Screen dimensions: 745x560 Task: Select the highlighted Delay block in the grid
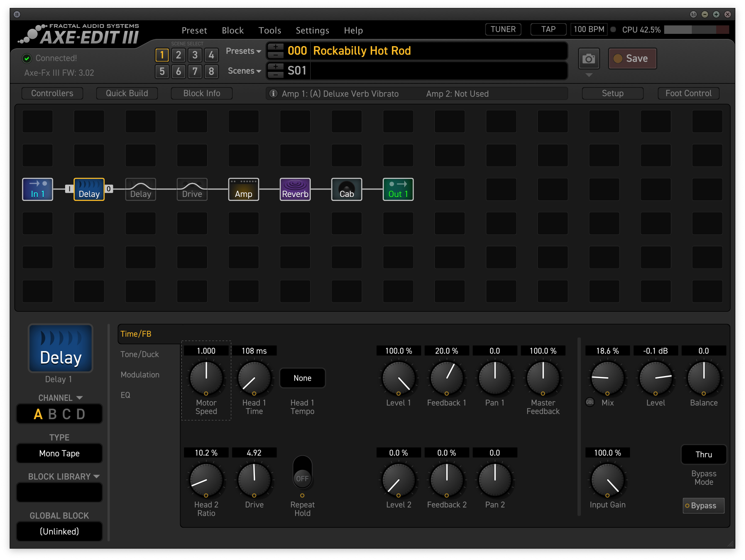click(89, 189)
